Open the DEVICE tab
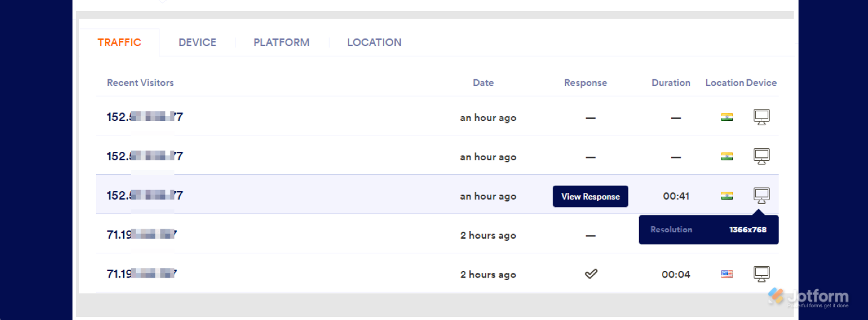 [x=198, y=42]
